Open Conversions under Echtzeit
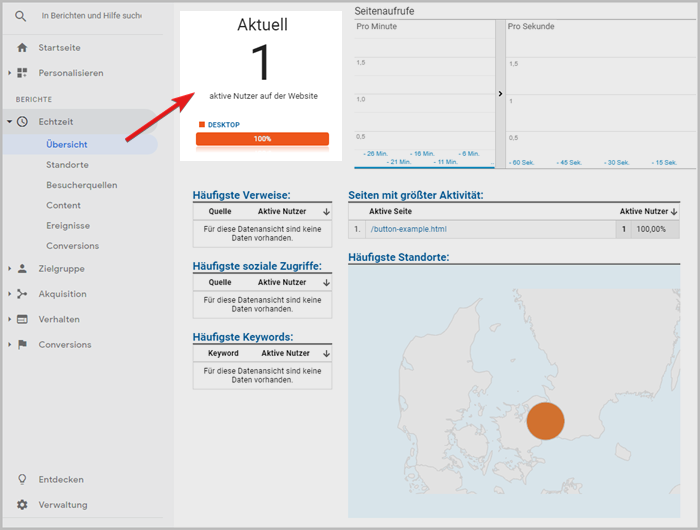Screen dimensions: 700x530 point(72,246)
